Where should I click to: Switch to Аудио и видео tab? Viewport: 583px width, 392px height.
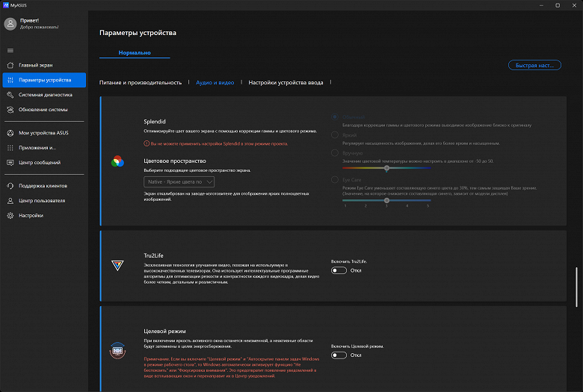[215, 83]
